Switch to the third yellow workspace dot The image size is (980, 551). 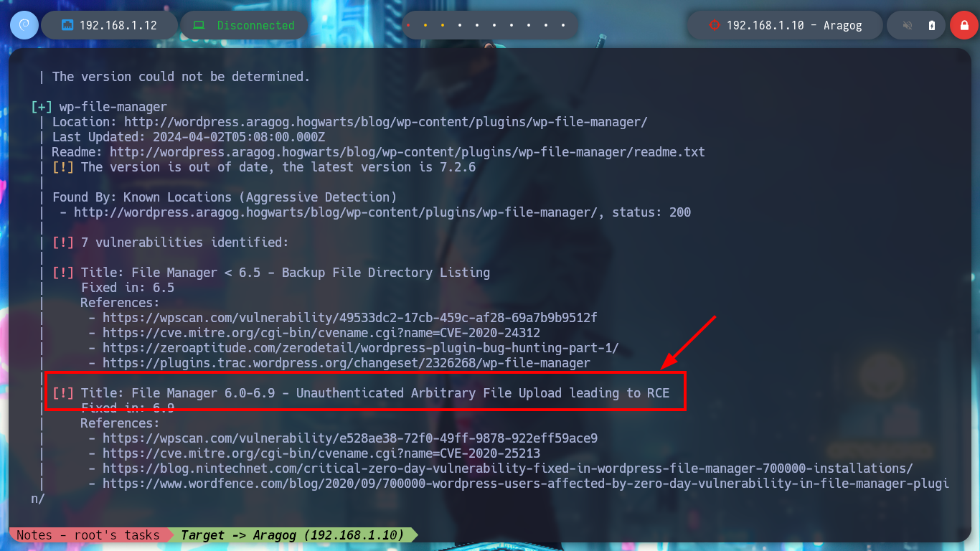point(443,25)
